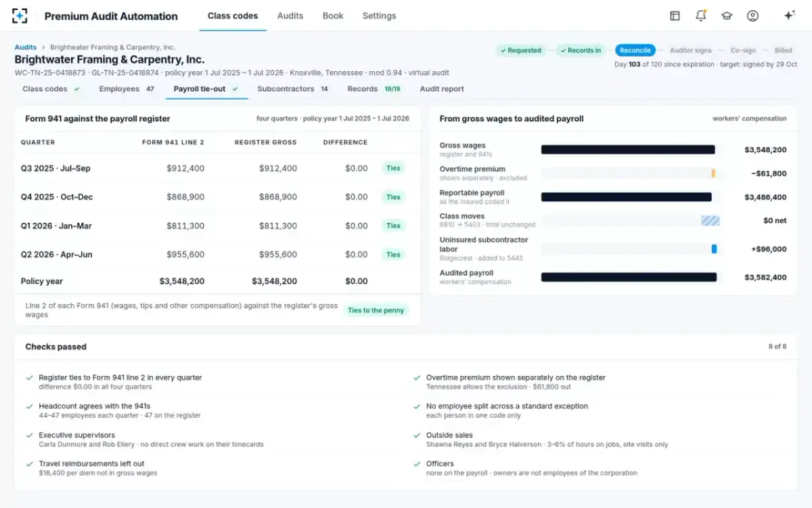Click checkmark beside Executive supervisors
This screenshot has height=508, width=812.
(x=29, y=436)
